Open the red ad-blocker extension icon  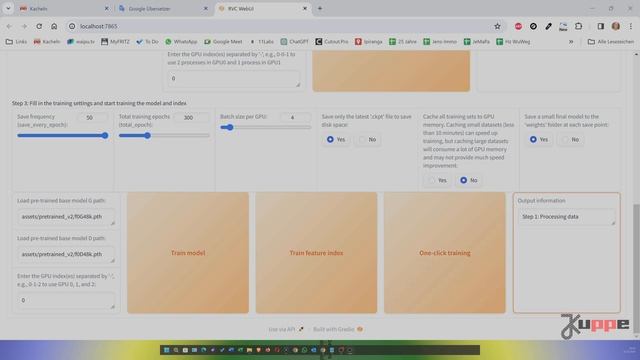pos(518,26)
